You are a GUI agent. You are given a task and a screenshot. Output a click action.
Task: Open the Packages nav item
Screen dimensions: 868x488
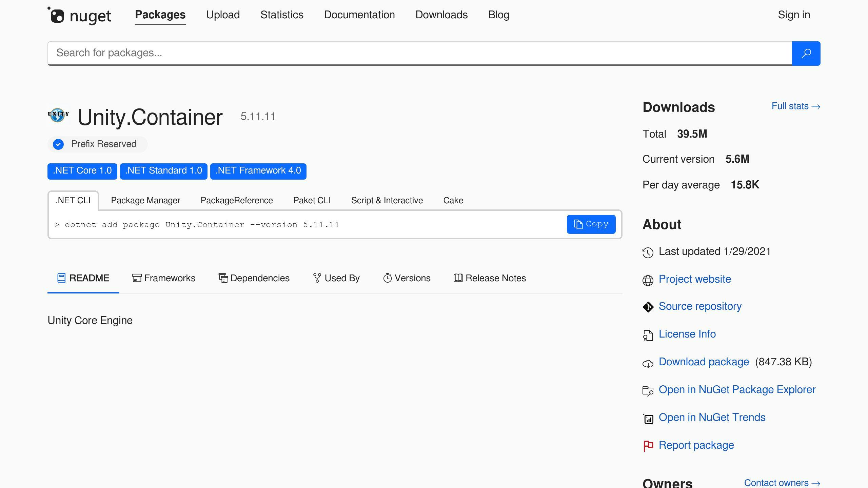click(160, 15)
